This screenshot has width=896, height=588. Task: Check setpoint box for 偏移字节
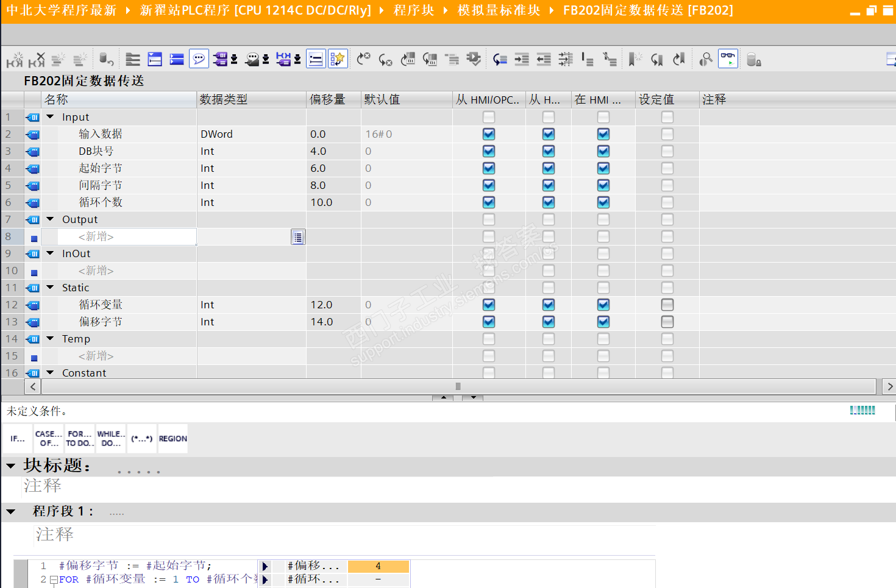tap(667, 322)
